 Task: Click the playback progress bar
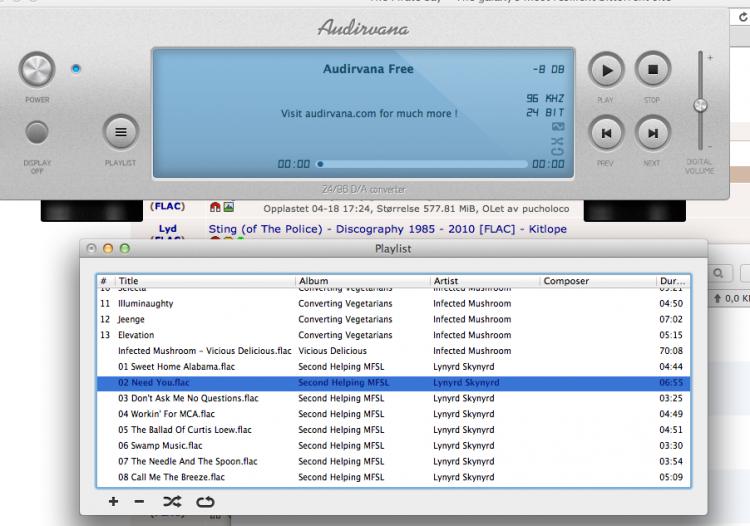(420, 163)
